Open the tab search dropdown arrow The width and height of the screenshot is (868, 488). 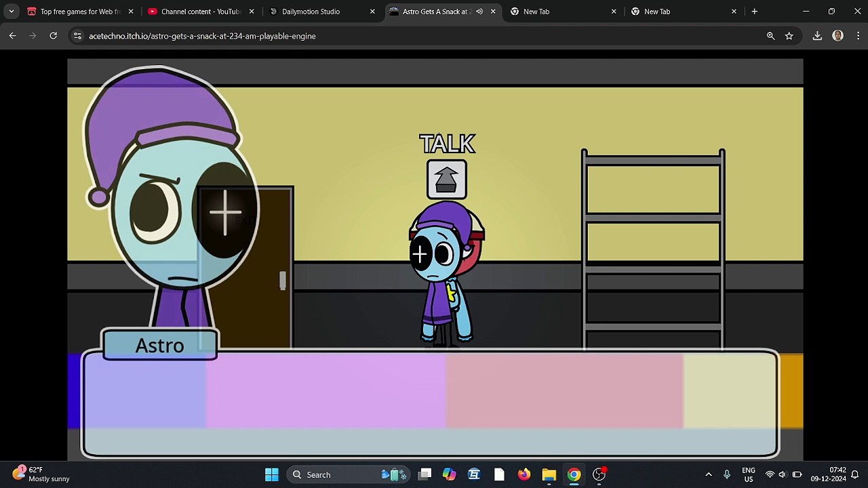(x=12, y=12)
